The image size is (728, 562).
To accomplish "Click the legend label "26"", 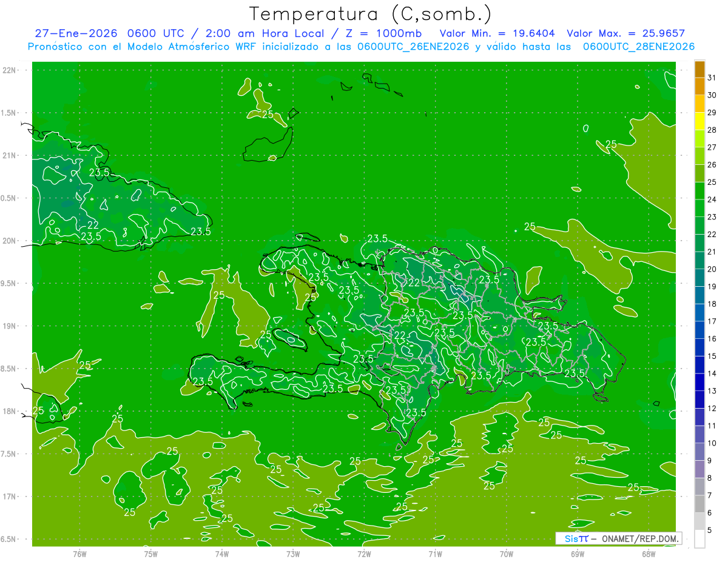I will 712,165.
